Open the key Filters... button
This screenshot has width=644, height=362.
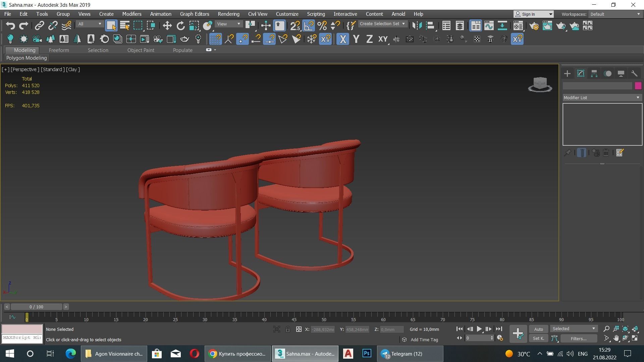pos(579,339)
